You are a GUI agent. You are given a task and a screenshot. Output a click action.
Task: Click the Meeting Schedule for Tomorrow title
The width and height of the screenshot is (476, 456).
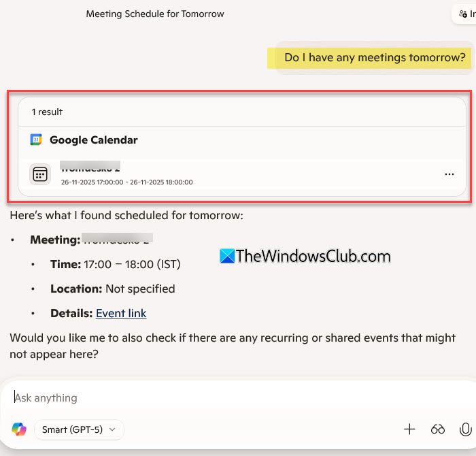tap(155, 14)
